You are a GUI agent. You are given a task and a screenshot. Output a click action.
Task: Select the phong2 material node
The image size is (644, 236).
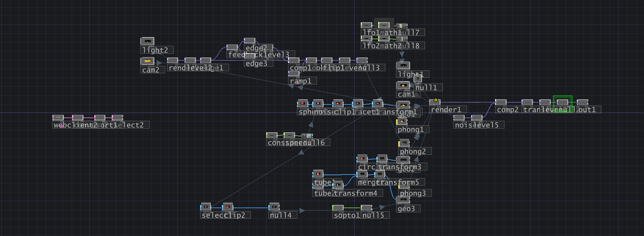point(404,143)
